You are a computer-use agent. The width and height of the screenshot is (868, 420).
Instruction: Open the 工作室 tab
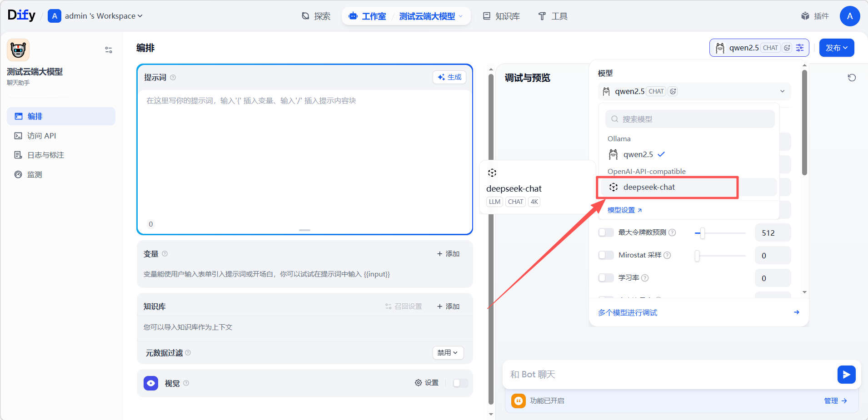click(x=367, y=16)
